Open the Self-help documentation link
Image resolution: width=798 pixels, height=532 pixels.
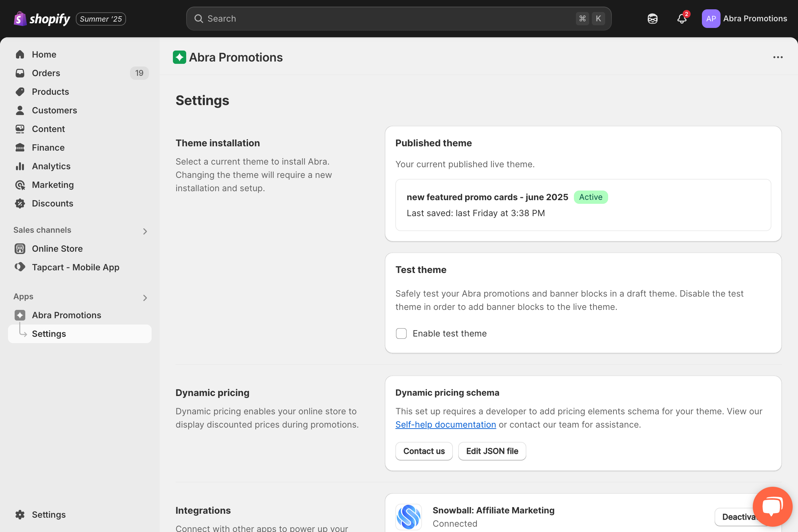pyautogui.click(x=446, y=425)
